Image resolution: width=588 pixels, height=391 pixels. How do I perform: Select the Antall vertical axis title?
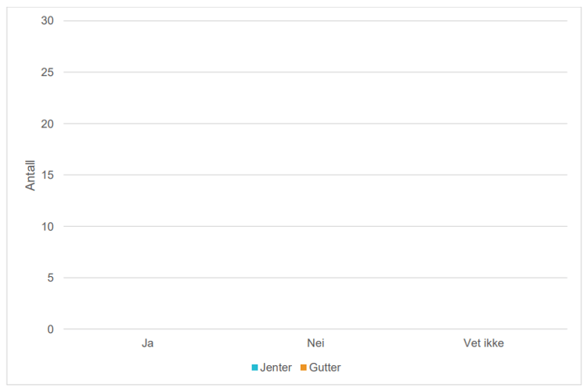tap(31, 175)
